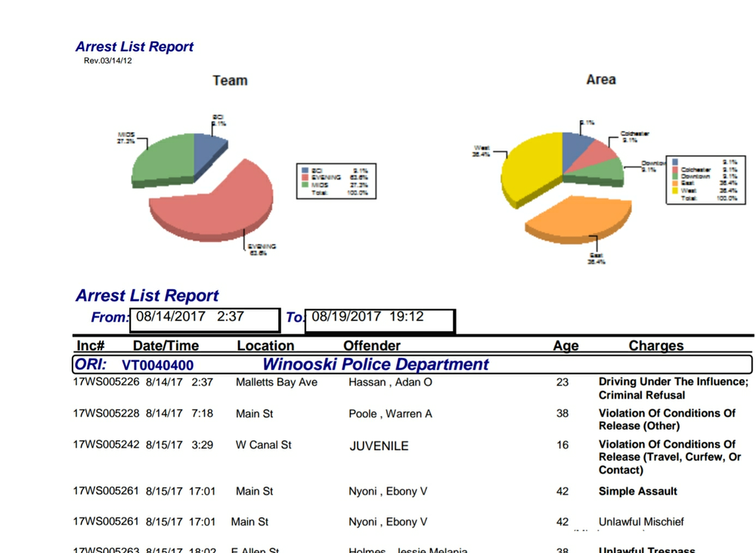Click the From date field showing 08/14/2017
Image resolution: width=756 pixels, height=553 pixels.
point(204,318)
